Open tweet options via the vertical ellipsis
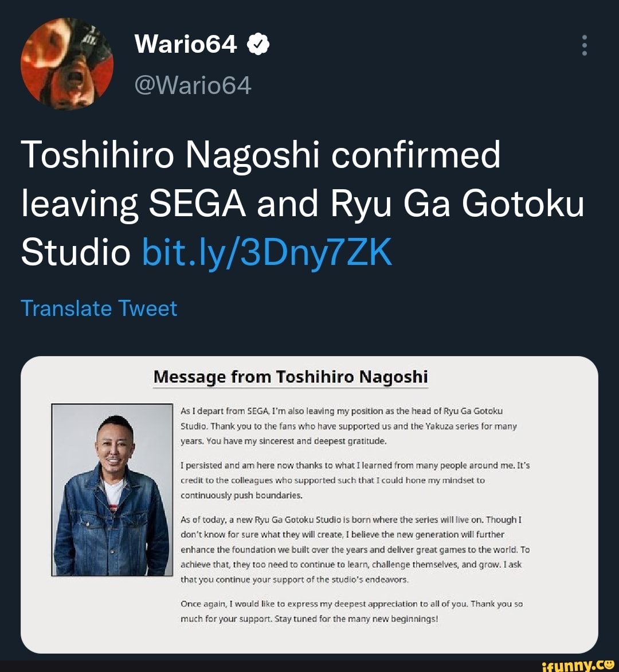Image resolution: width=619 pixels, height=672 pixels. 583,46
